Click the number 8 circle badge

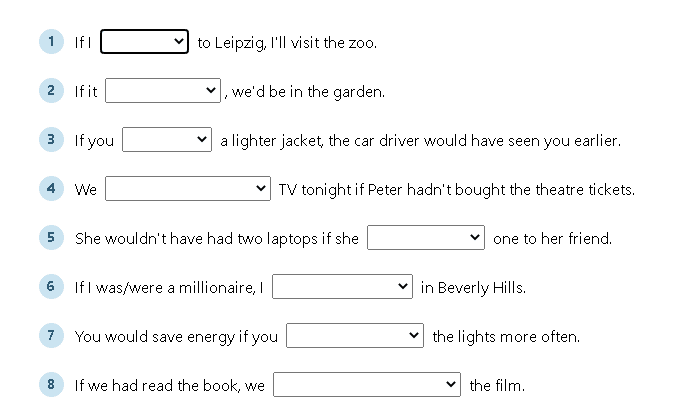pos(51,384)
